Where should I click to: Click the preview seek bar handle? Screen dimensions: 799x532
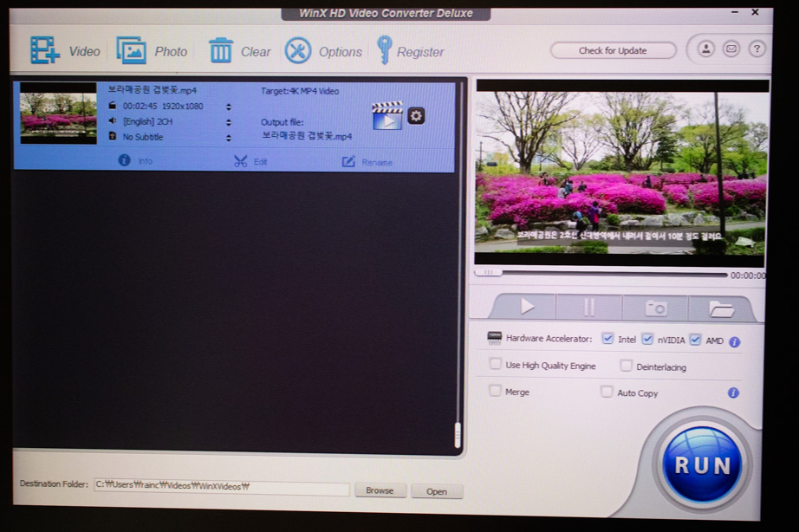point(488,272)
